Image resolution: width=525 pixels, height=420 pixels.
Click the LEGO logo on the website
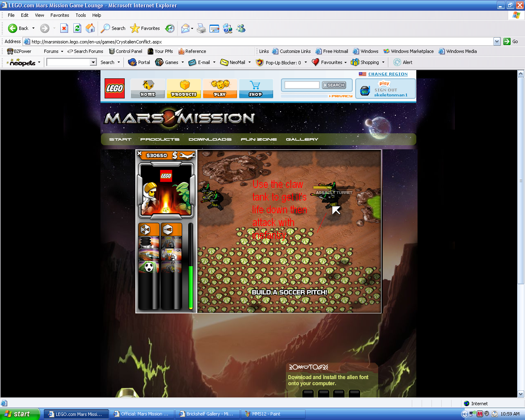click(x=114, y=88)
